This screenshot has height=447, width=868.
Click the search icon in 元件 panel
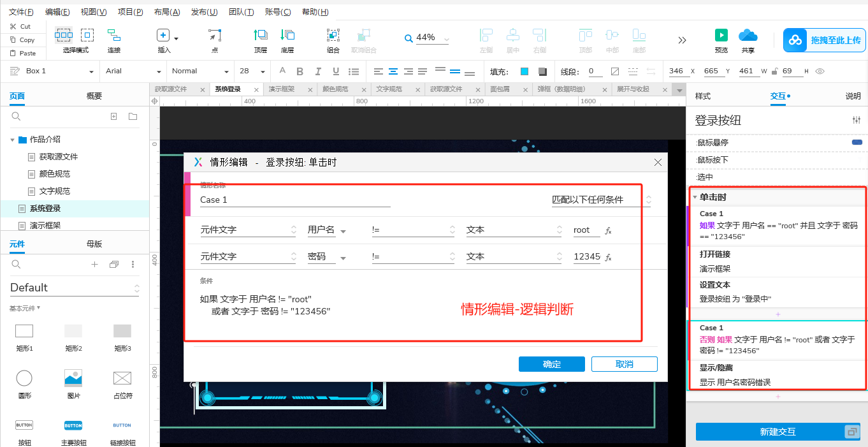click(x=17, y=264)
